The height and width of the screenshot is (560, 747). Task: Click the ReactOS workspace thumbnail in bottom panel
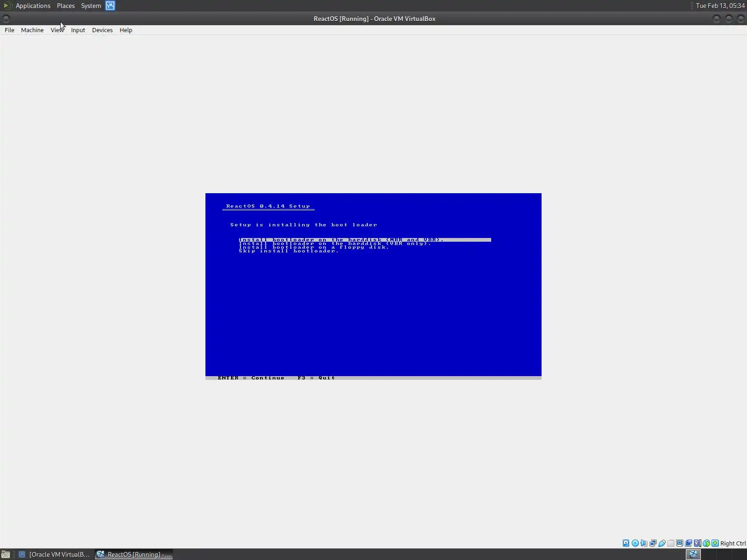point(693,554)
